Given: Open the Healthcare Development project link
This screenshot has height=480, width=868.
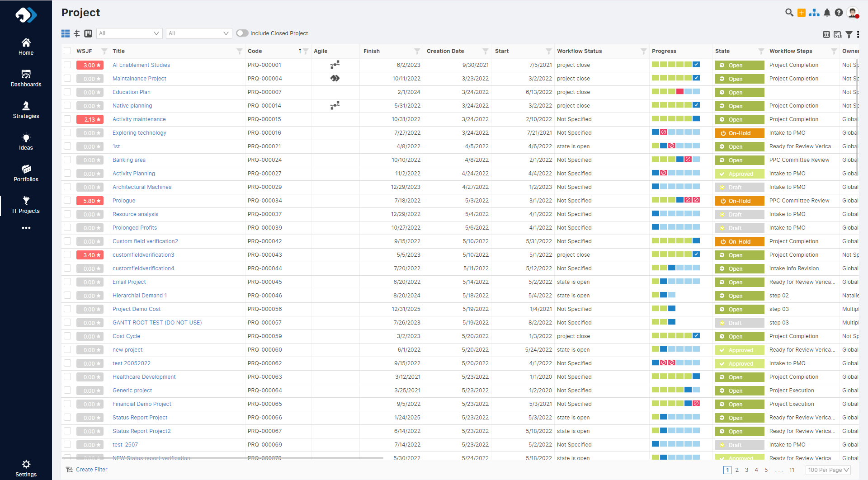Looking at the screenshot, I should coord(144,377).
